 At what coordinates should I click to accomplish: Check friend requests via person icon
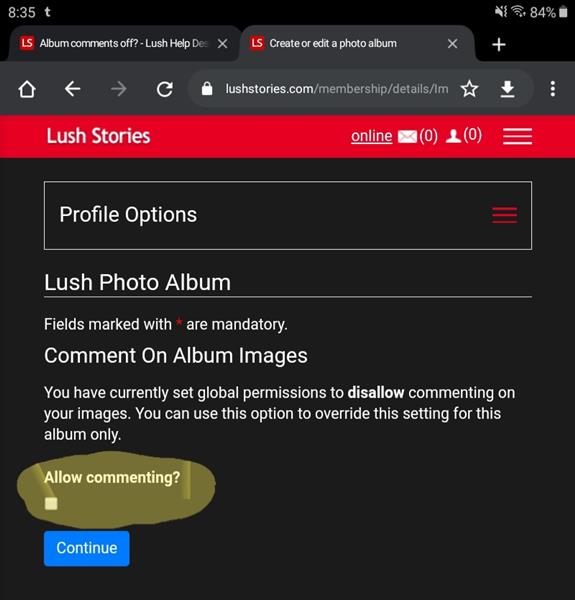click(453, 136)
